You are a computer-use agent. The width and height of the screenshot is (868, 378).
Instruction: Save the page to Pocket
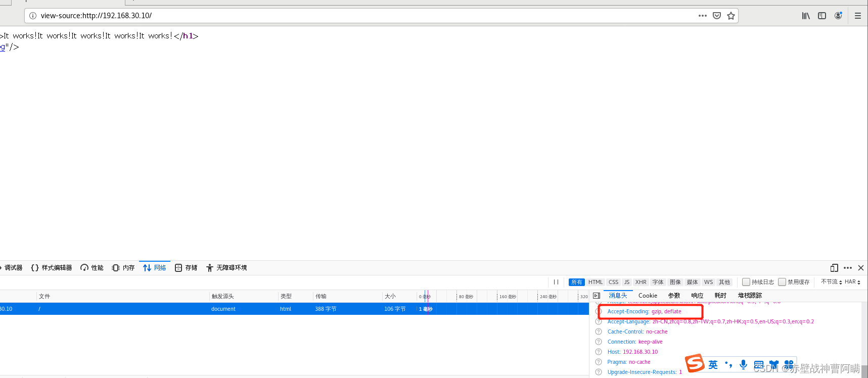click(717, 16)
